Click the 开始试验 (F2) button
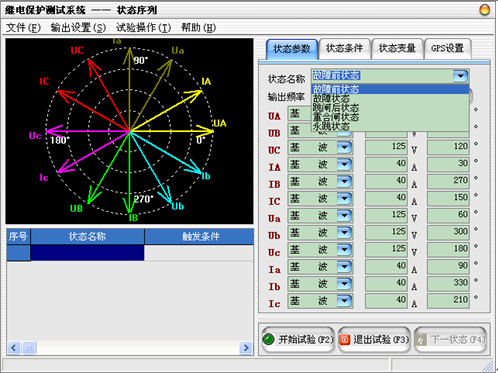498x373 pixels. tap(298, 340)
